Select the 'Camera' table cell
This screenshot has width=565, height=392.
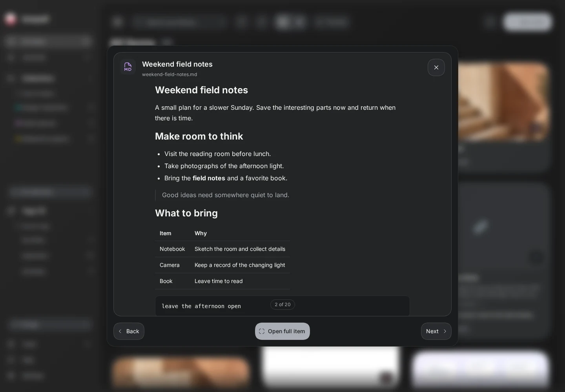(x=172, y=265)
